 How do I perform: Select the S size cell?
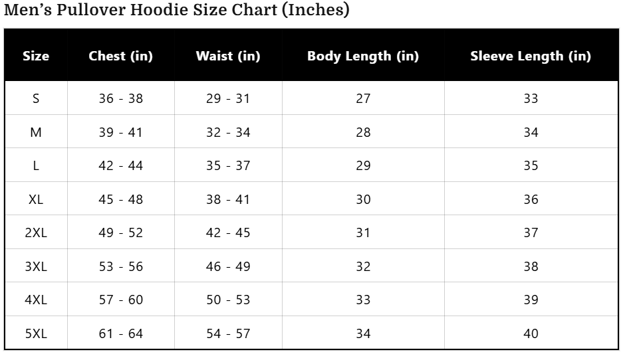click(x=36, y=98)
